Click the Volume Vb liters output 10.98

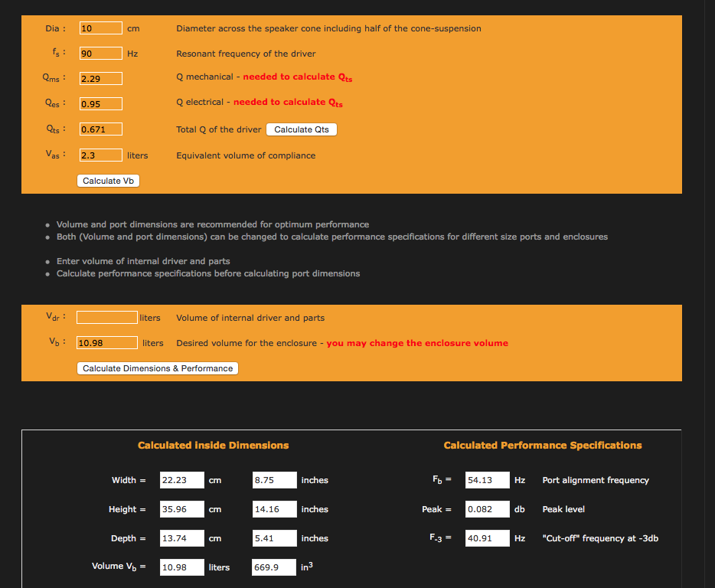click(x=182, y=567)
